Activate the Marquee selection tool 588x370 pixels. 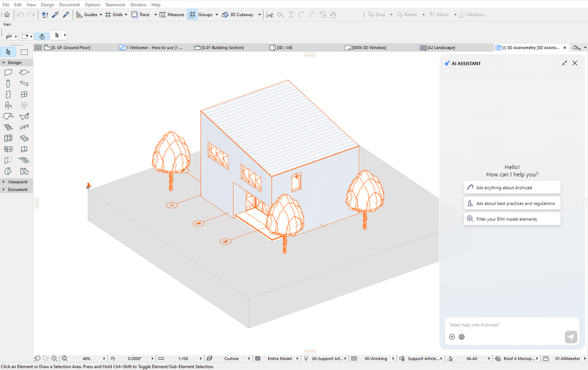(x=24, y=52)
